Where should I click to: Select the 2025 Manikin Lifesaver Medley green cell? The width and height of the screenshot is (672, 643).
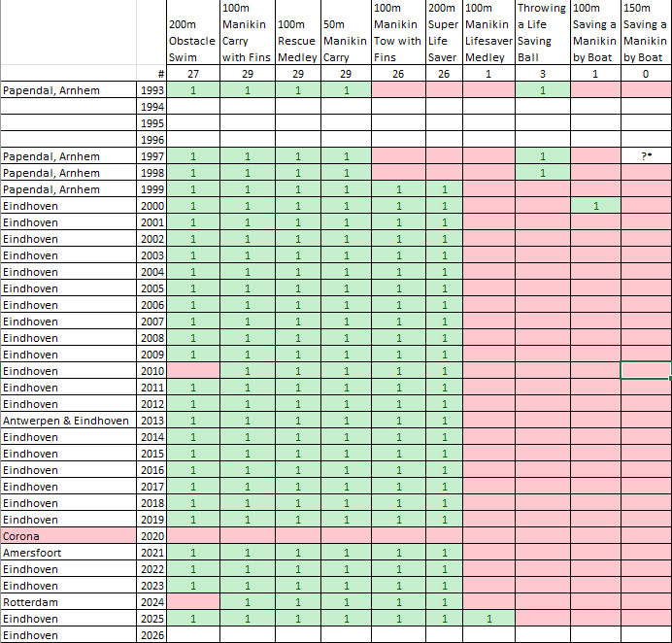coord(488,618)
